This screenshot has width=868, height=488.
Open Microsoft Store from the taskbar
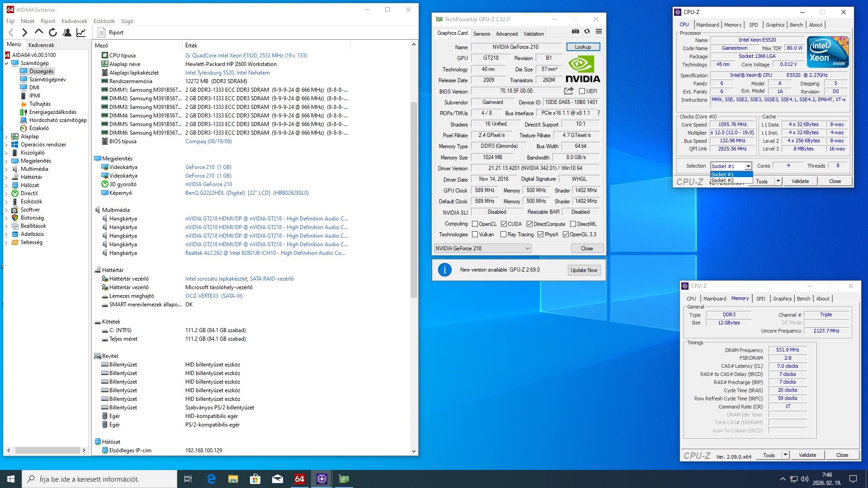tap(255, 479)
